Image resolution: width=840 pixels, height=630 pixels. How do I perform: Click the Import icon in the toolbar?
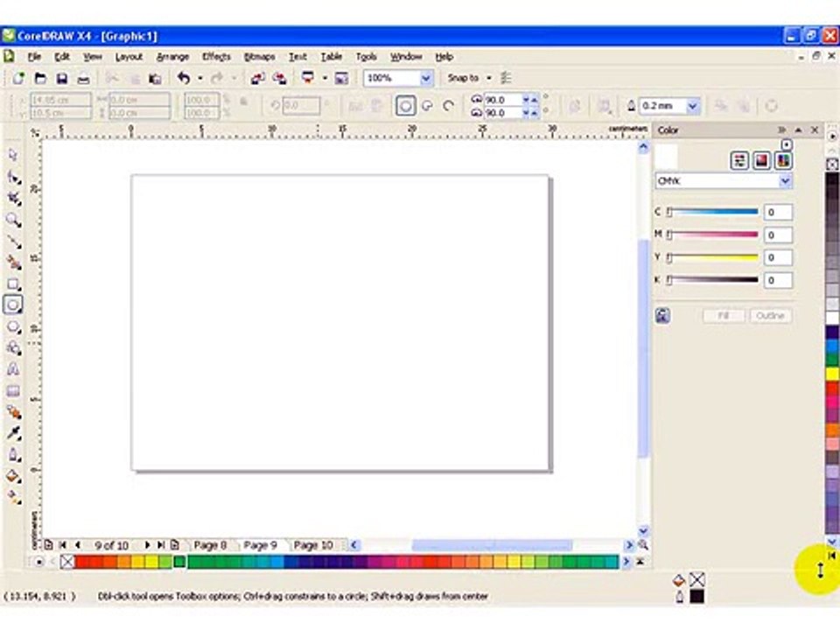(x=257, y=78)
